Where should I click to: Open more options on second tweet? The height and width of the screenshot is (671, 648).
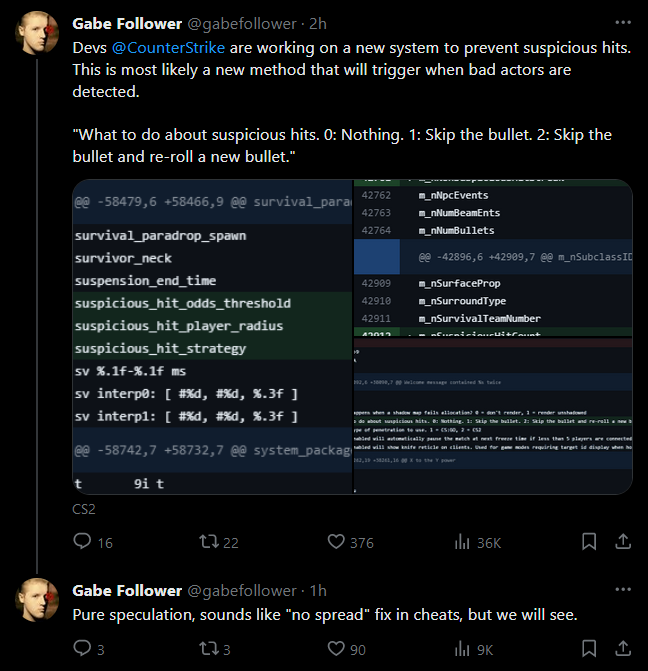621,590
